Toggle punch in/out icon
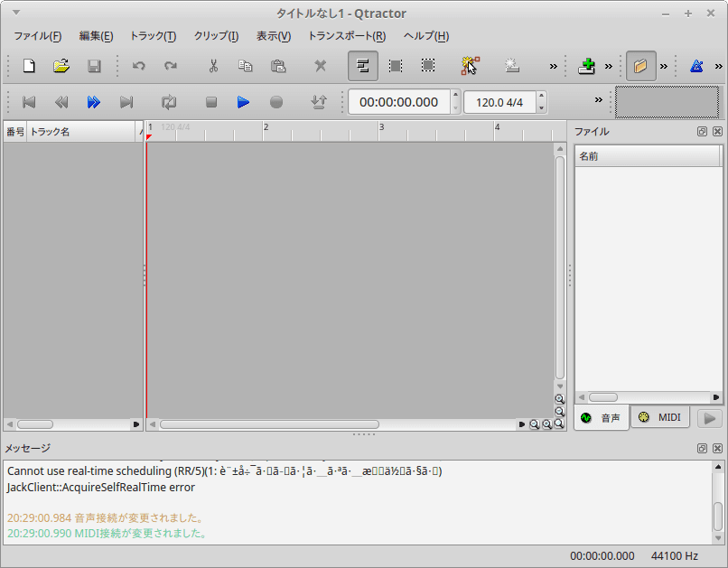This screenshot has height=568, width=728. pos(319,102)
